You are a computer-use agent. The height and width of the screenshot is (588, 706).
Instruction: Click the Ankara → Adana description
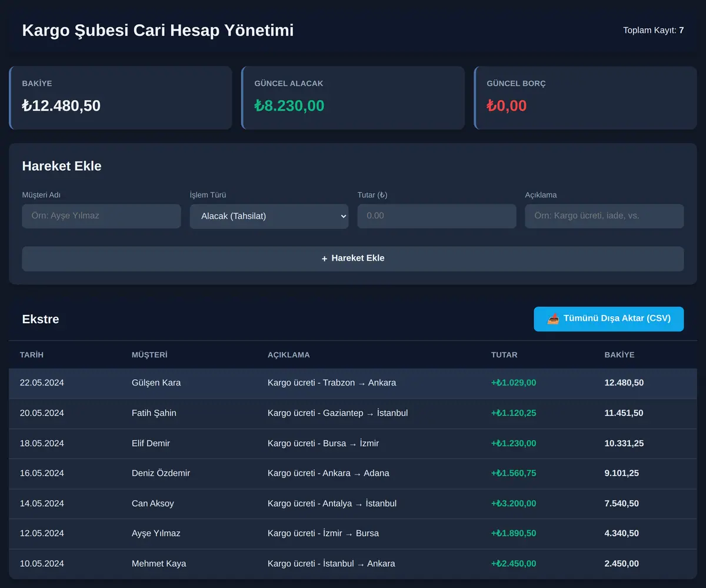(328, 473)
